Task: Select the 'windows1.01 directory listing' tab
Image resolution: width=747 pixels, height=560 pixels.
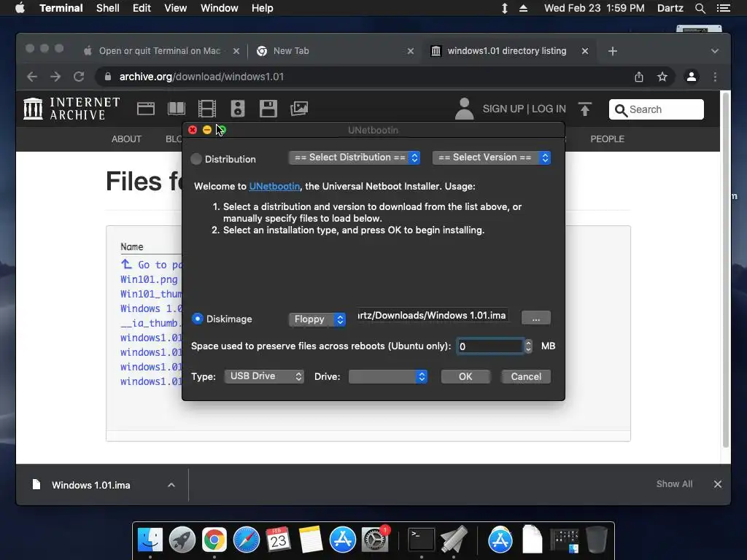Action: (x=507, y=51)
